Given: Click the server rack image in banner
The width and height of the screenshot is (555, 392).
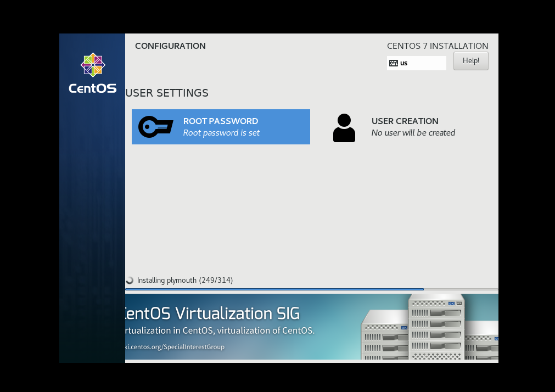Looking at the screenshot, I should point(430,327).
